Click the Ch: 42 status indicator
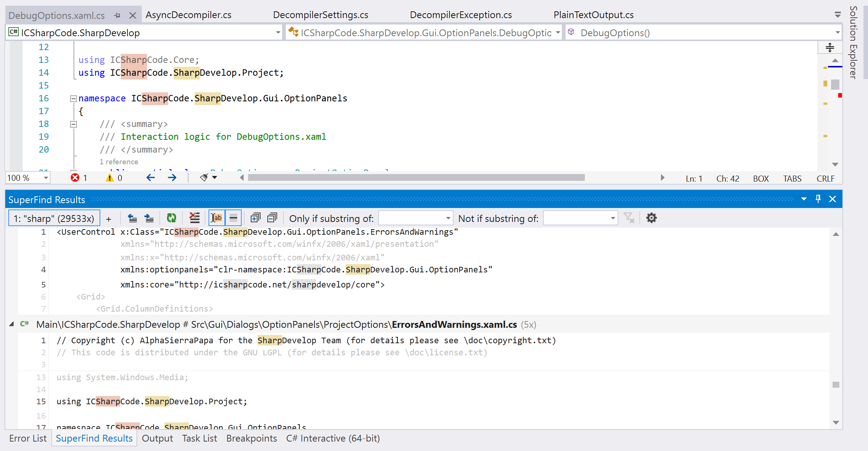The image size is (868, 451). click(728, 179)
